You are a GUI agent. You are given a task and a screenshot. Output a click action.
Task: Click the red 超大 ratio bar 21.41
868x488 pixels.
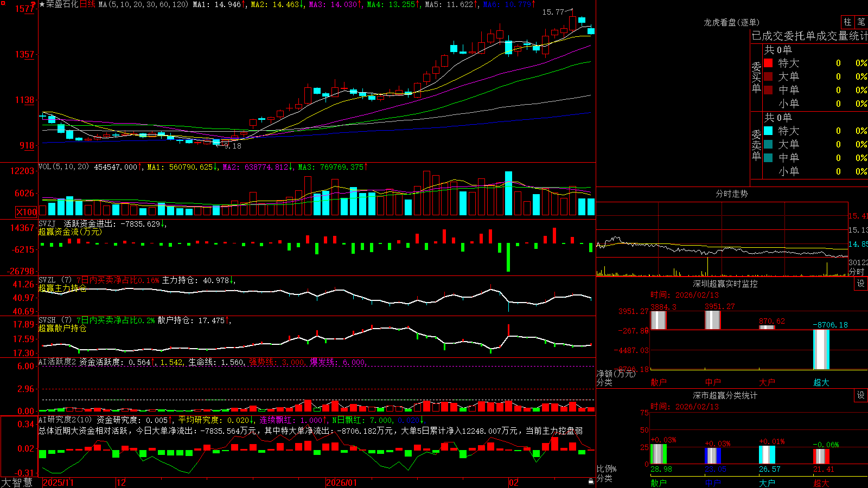[821, 457]
